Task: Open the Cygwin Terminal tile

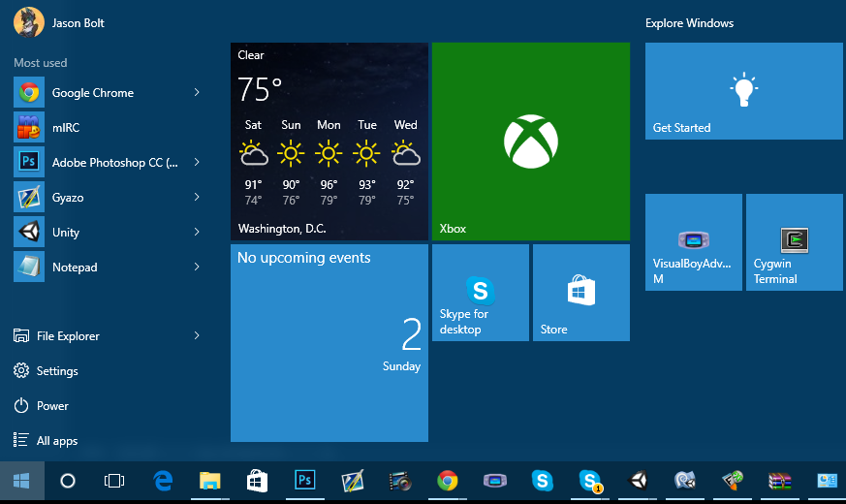Action: click(795, 242)
